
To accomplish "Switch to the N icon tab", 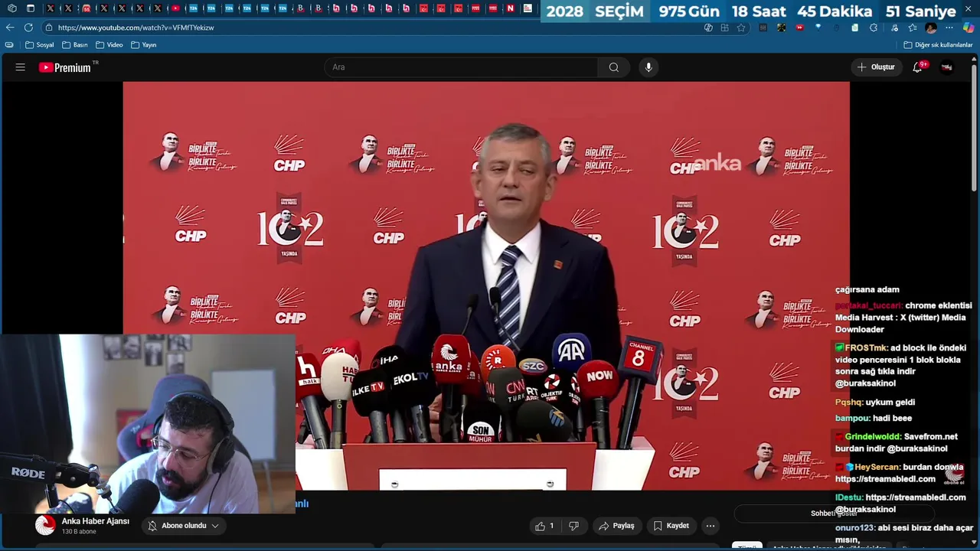I will point(511,8).
